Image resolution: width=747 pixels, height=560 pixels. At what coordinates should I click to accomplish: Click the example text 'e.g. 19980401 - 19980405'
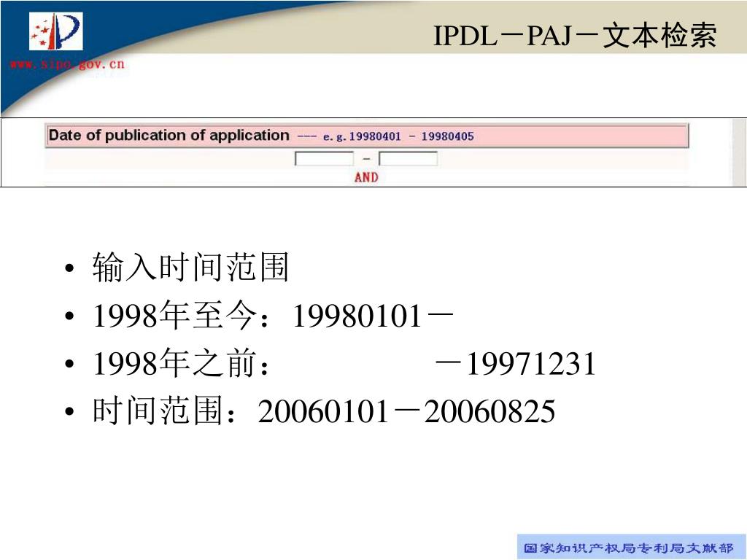[399, 136]
